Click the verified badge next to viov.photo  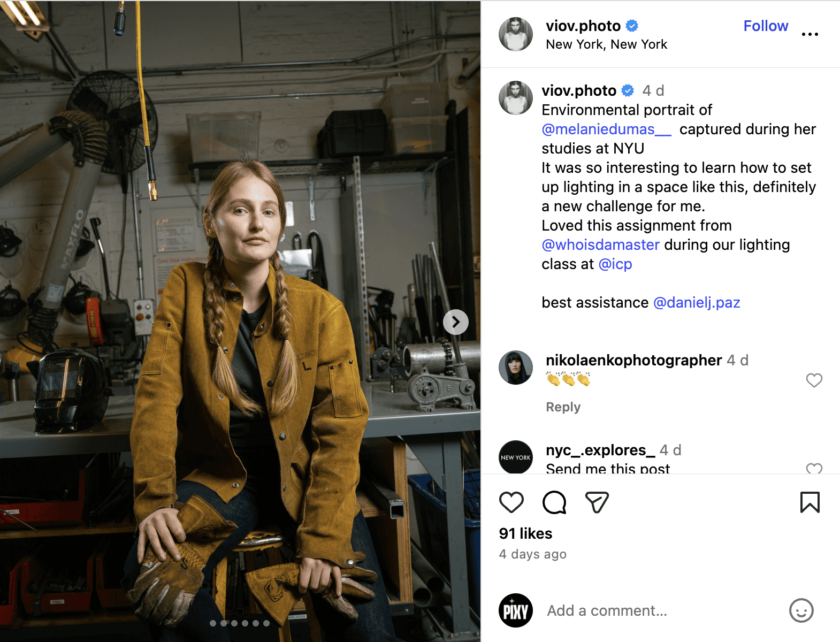coord(632,26)
